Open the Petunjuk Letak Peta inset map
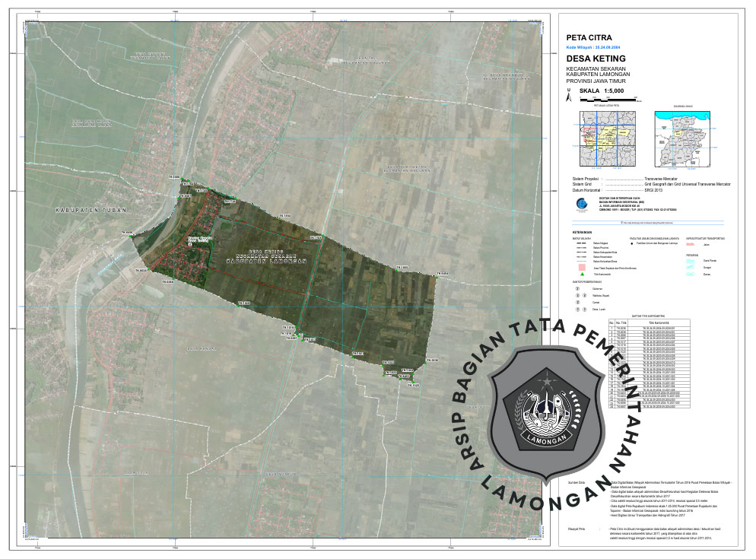The height and width of the screenshot is (559, 756). 606,138
